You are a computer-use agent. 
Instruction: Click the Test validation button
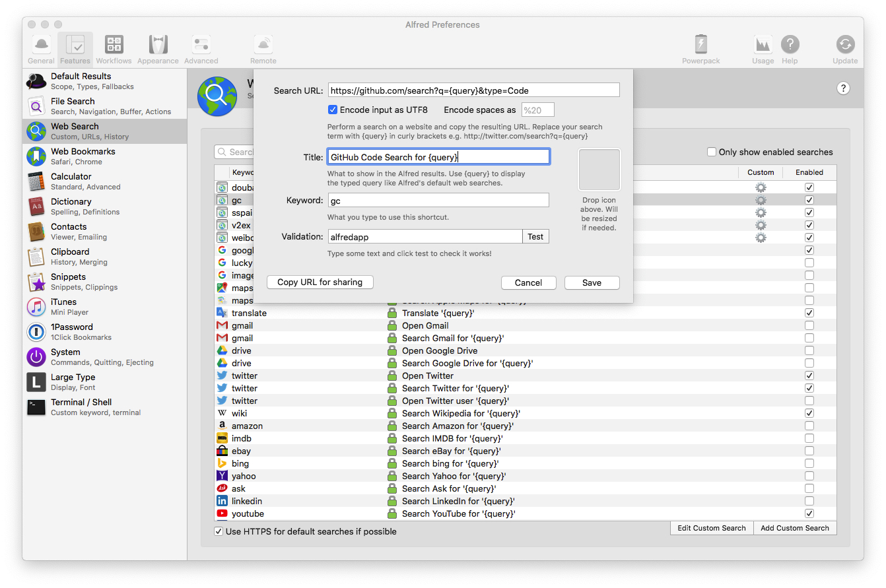(x=535, y=236)
